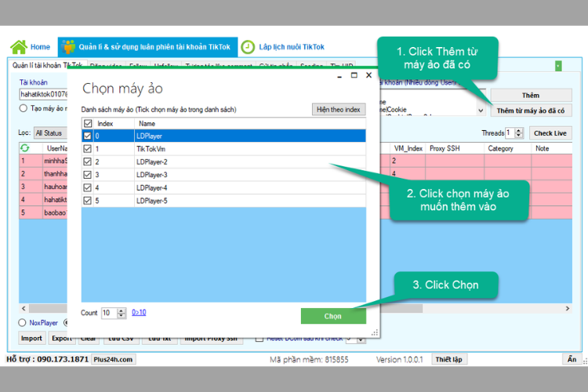The height and width of the screenshot is (392, 588).
Task: Select the LDPlayer-2 name cell
Action: (250, 162)
